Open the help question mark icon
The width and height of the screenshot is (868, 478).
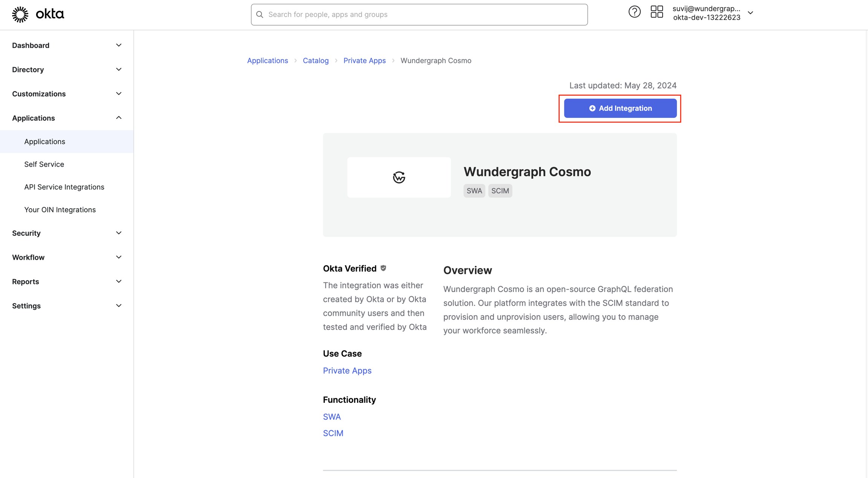tap(634, 12)
